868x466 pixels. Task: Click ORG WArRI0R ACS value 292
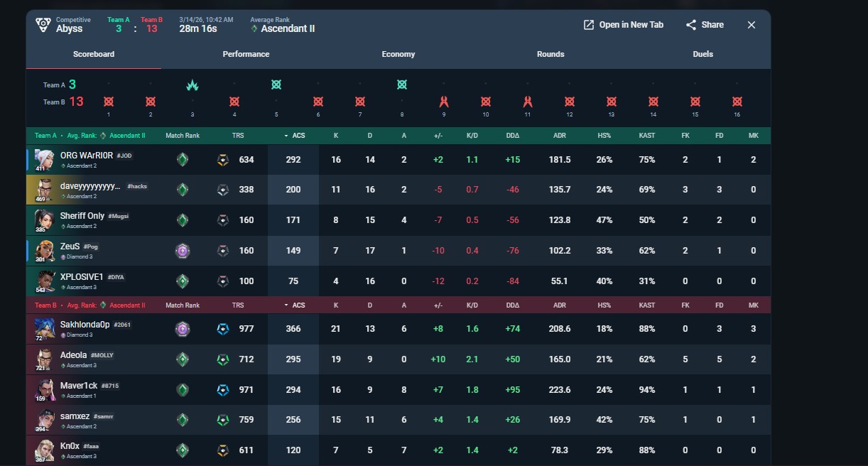pos(293,160)
